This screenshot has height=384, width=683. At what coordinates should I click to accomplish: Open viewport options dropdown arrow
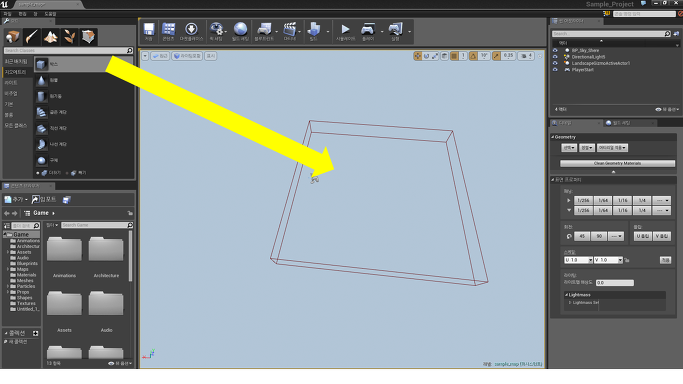click(x=145, y=56)
